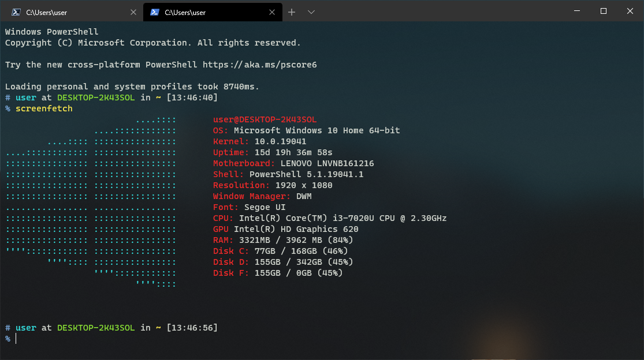The width and height of the screenshot is (644, 360).
Task: Click the Font value "Segoe UI"
Action: point(265,208)
